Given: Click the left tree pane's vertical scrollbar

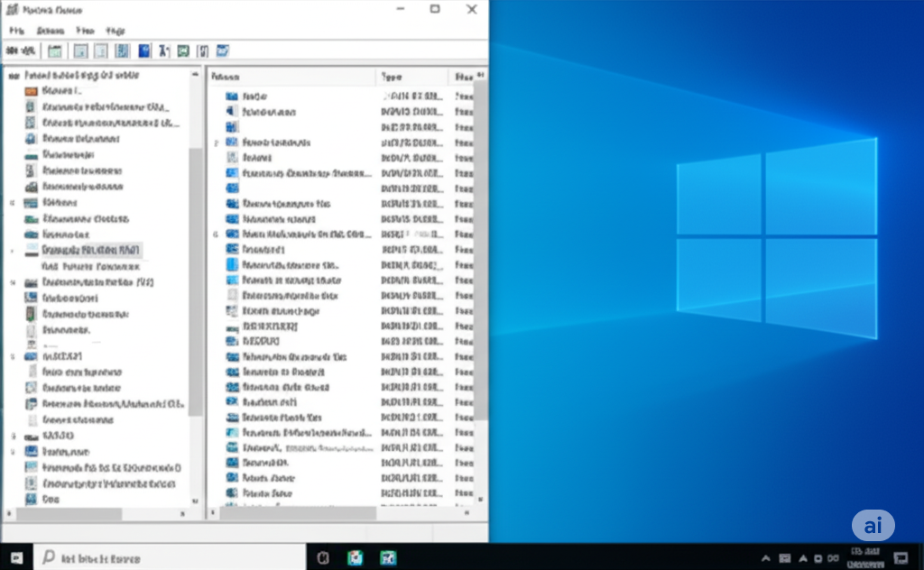Looking at the screenshot, I should coord(195,281).
